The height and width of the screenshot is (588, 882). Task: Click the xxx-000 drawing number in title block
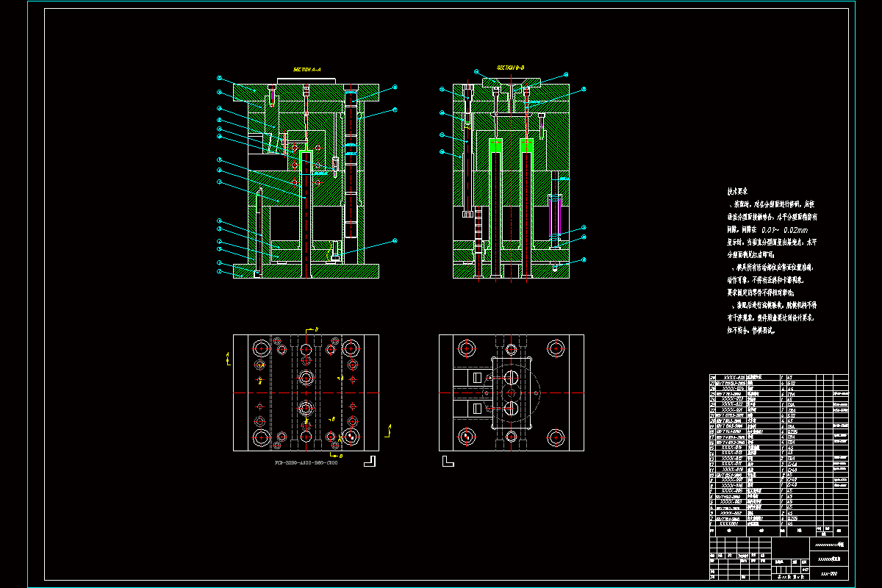[829, 572]
